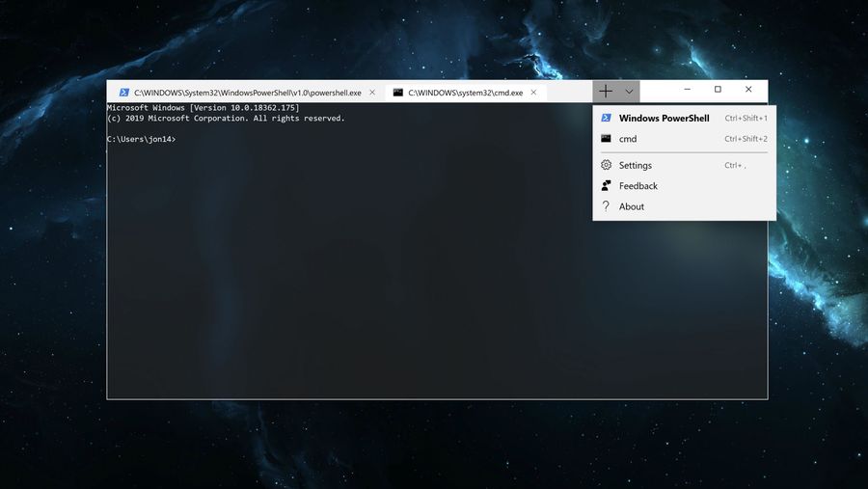
Task: Close the terminal window
Action: [x=748, y=89]
